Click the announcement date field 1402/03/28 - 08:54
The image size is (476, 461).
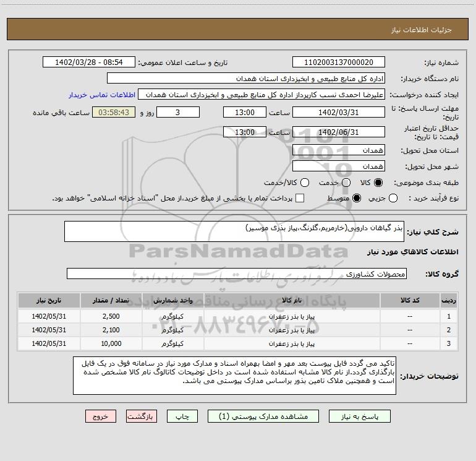click(x=89, y=62)
